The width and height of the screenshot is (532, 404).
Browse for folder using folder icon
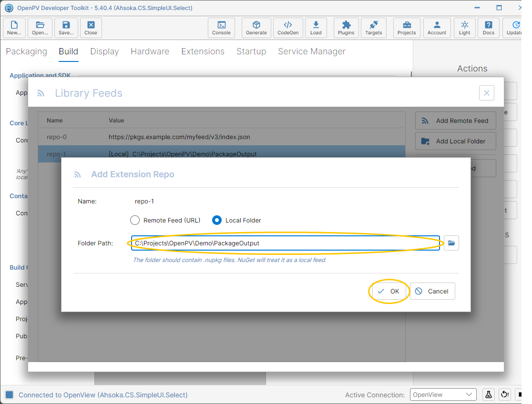[451, 243]
